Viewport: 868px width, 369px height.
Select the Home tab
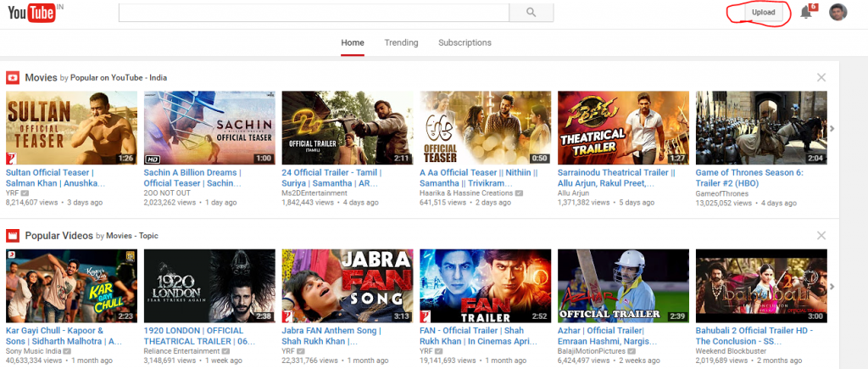click(353, 42)
